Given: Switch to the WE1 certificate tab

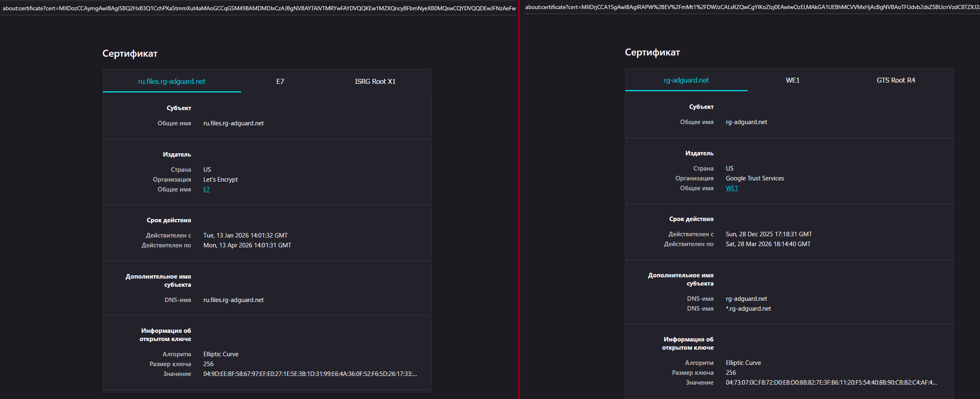Looking at the screenshot, I should tap(793, 80).
